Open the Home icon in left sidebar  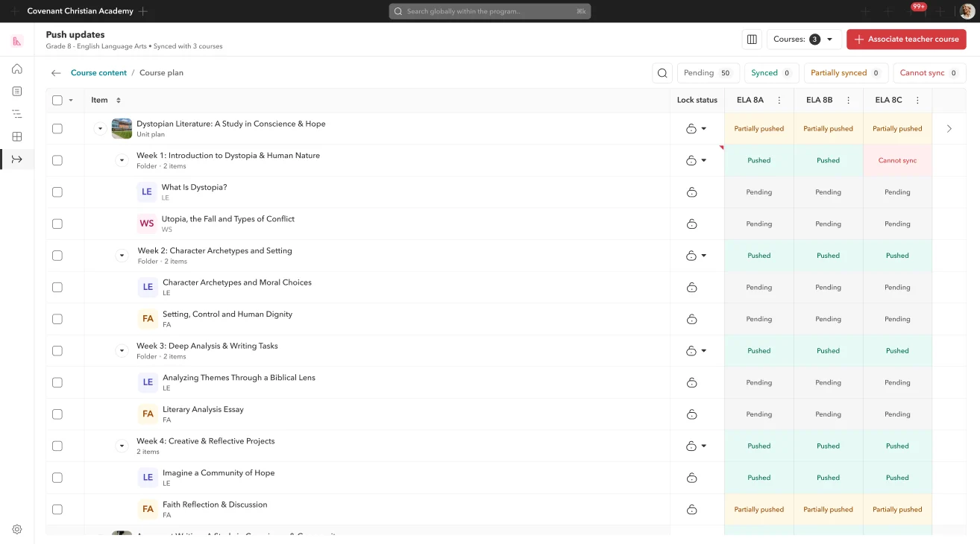(x=17, y=69)
